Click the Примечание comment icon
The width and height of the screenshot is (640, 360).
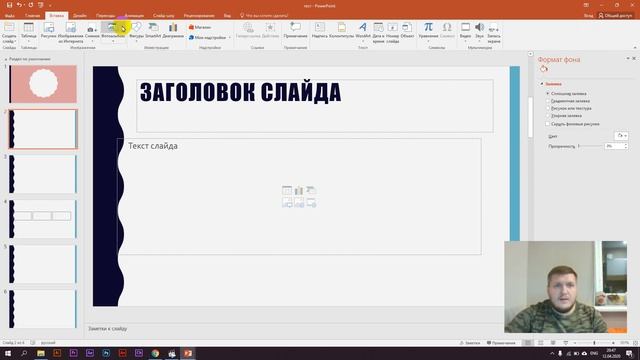point(295,31)
